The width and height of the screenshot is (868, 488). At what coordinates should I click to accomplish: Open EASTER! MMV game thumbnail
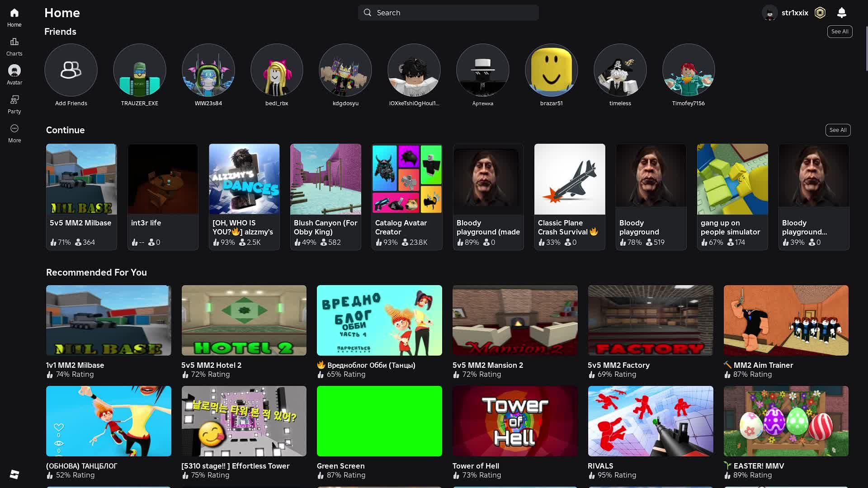[x=786, y=421]
